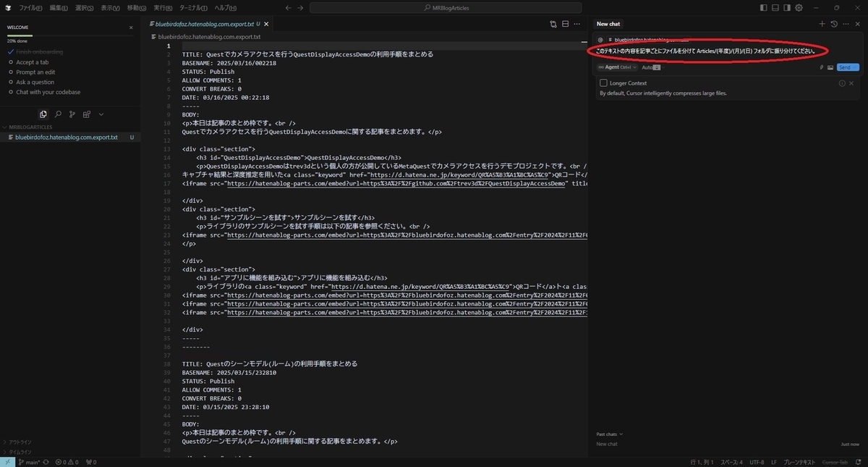Expand the タイムライン section

[x=20, y=451]
